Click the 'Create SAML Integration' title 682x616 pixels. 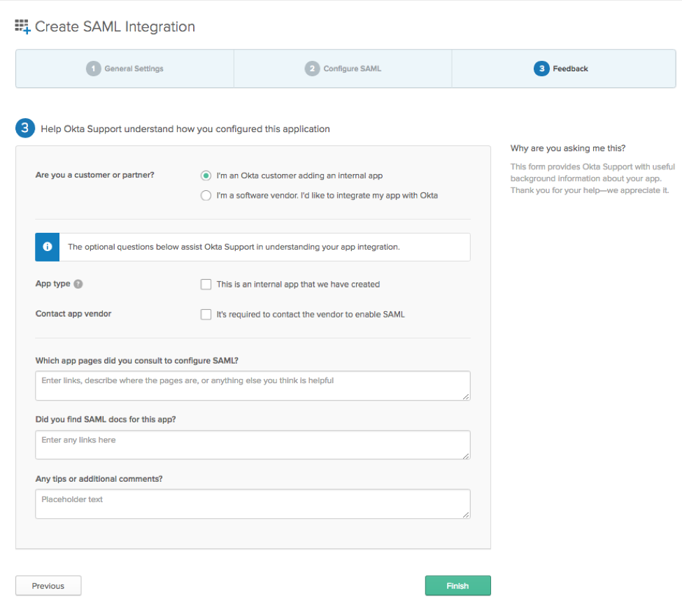click(x=115, y=27)
